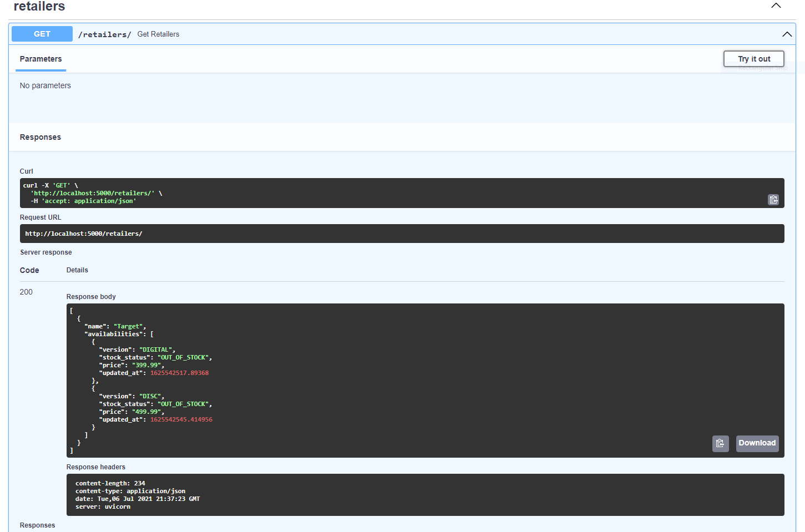805x532 pixels.
Task: Copy the response body to clipboard
Action: (x=720, y=443)
